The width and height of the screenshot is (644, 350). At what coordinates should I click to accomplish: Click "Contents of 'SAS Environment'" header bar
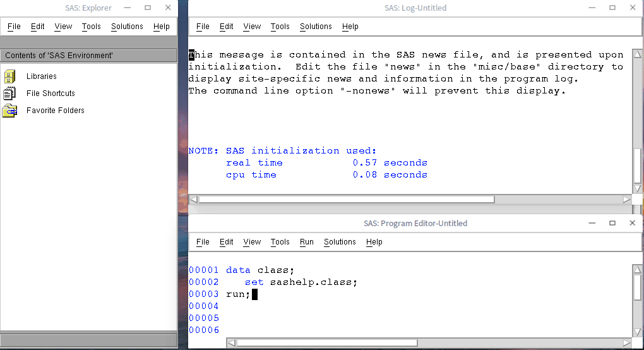coord(89,56)
